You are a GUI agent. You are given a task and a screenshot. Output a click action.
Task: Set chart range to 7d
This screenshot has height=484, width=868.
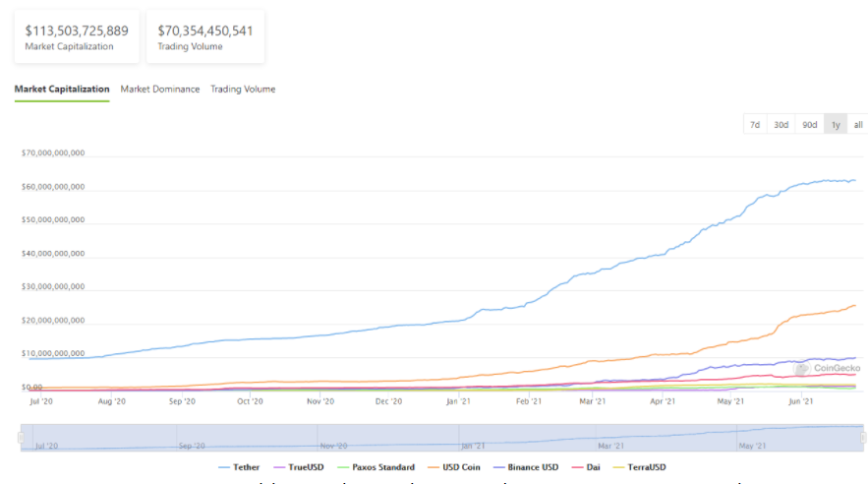[755, 125]
